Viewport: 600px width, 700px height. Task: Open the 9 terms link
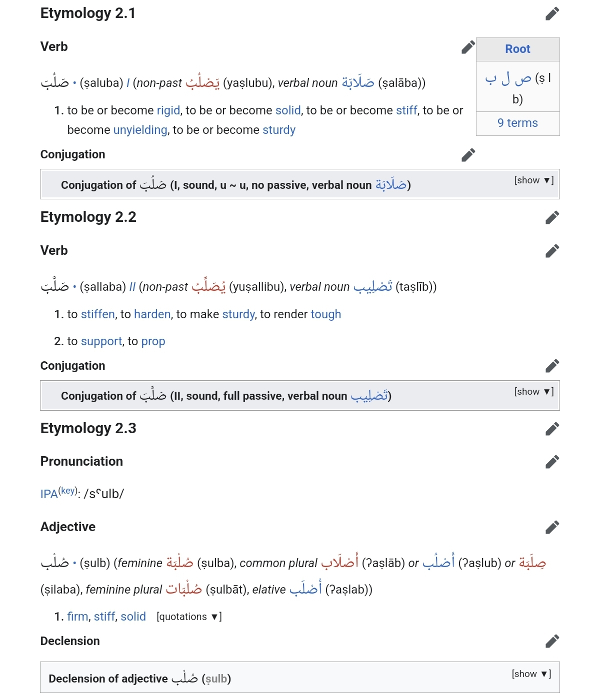click(x=517, y=123)
